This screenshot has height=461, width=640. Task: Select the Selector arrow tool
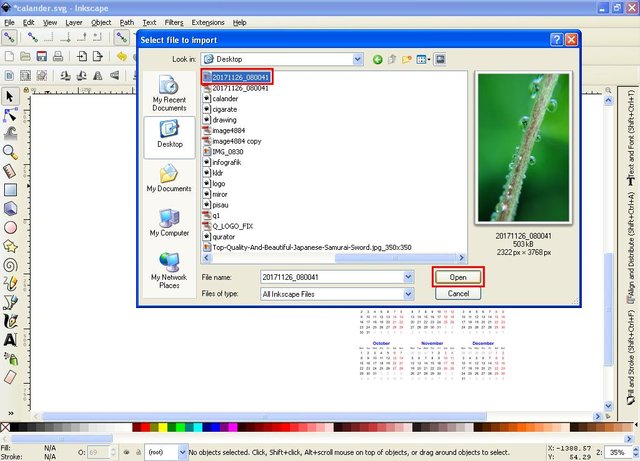point(10,96)
